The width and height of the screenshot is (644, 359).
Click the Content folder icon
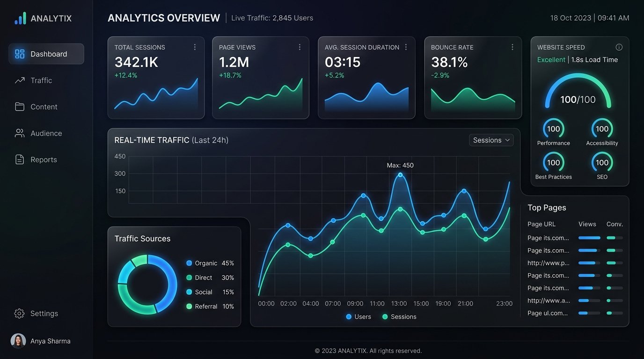[x=20, y=107]
